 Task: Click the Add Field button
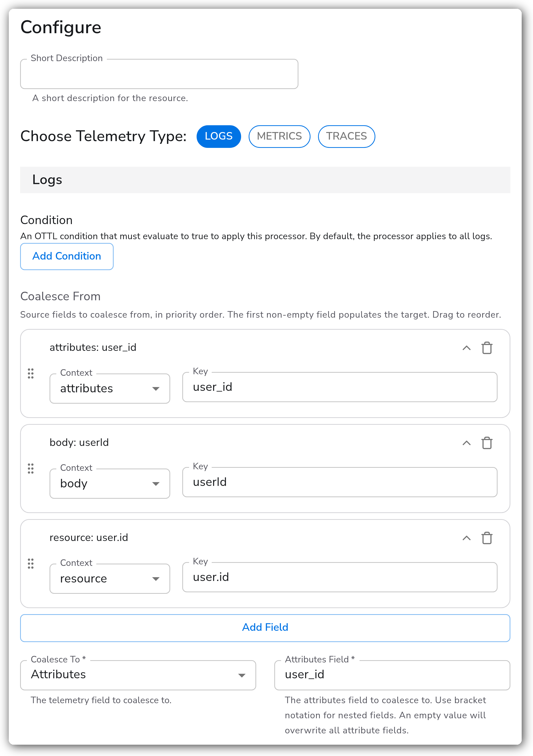265,627
